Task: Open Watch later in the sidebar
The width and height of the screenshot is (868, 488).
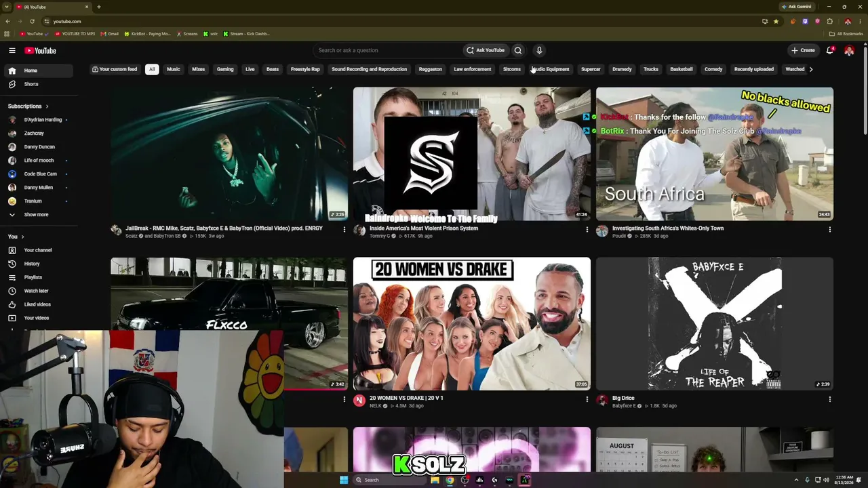Action: pos(36,291)
